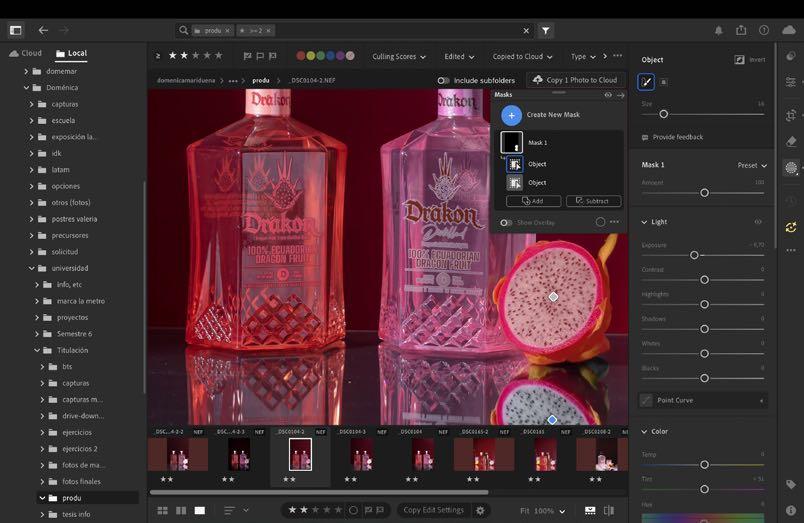The width and height of the screenshot is (804, 523).
Task: Click the yellow versions sync icon
Action: click(x=791, y=227)
